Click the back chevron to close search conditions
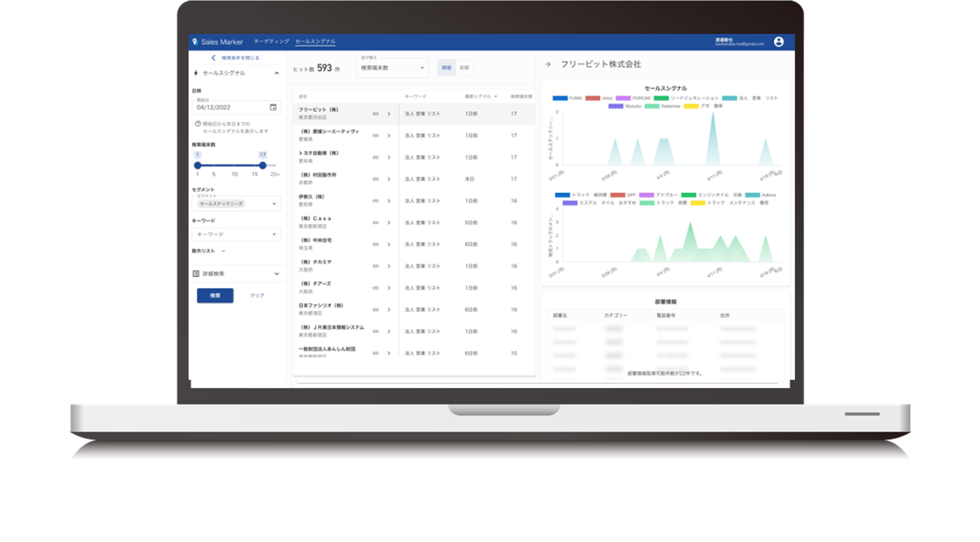The height and width of the screenshot is (542, 980). [x=213, y=58]
